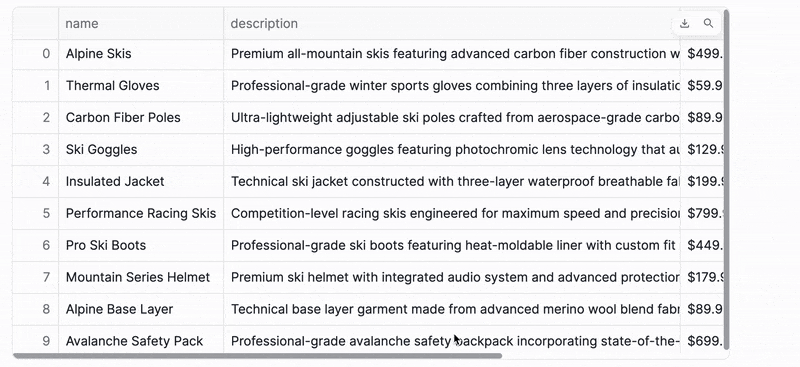
Task: Select the Thermal Gloves name cell
Action: pos(141,86)
